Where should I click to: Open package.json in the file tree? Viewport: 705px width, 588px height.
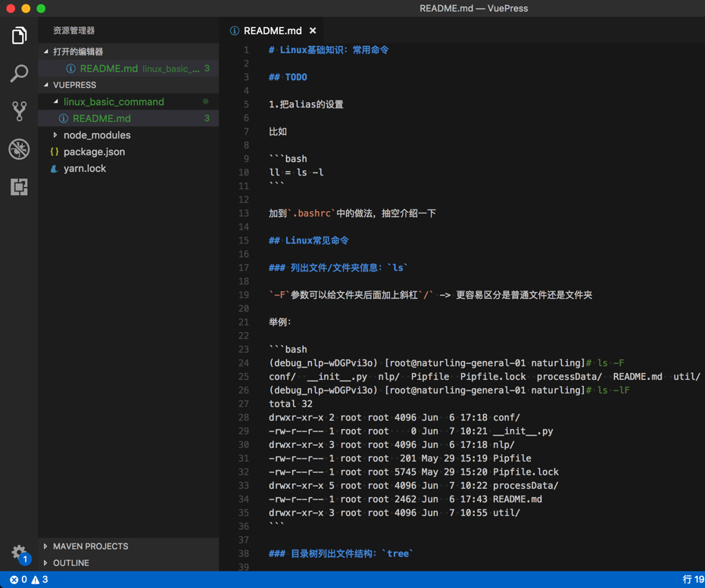pos(94,152)
